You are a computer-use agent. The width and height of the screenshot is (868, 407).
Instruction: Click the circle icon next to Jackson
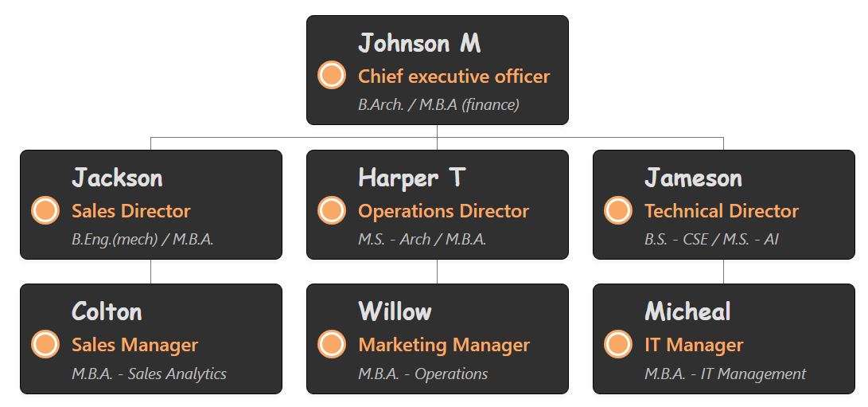click(45, 210)
